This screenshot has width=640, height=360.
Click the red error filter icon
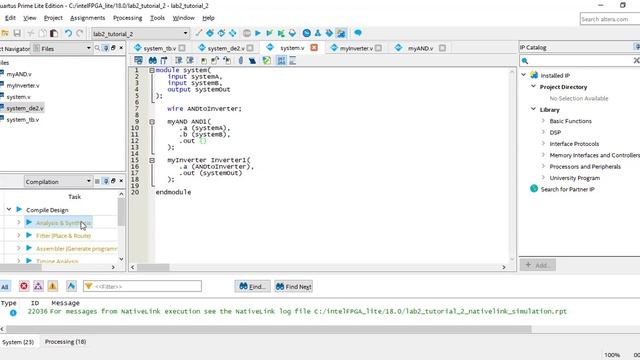(x=24, y=286)
